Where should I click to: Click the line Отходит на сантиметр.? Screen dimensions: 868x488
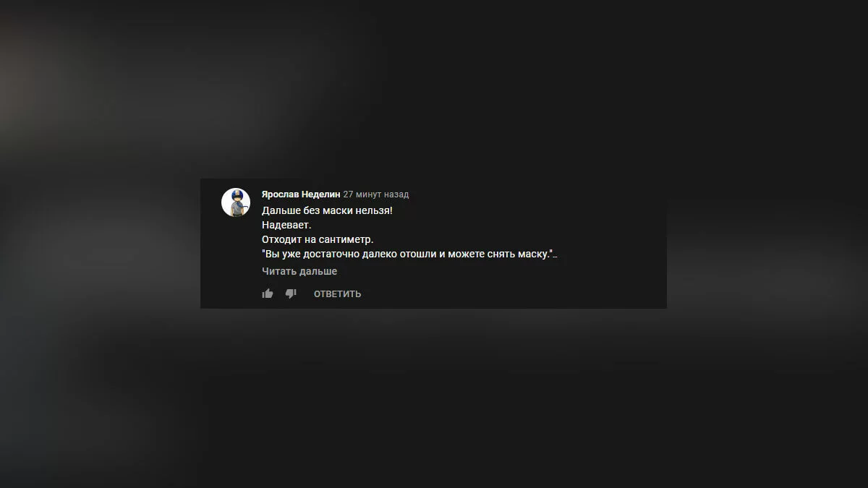tap(318, 239)
